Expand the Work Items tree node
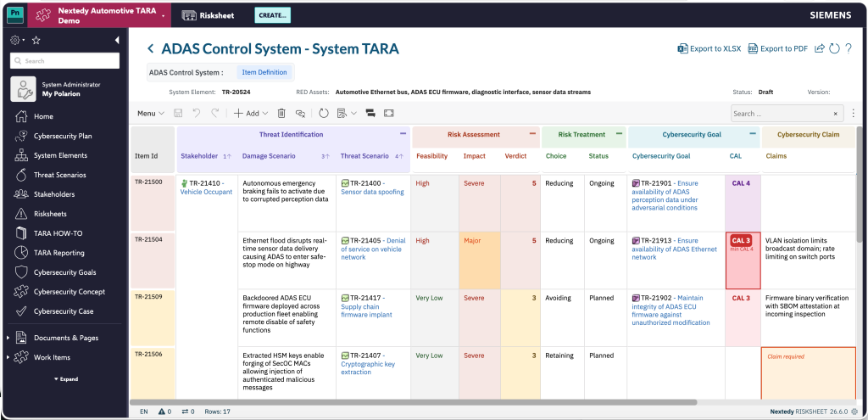Viewport: 868px width, 420px height. tap(8, 357)
